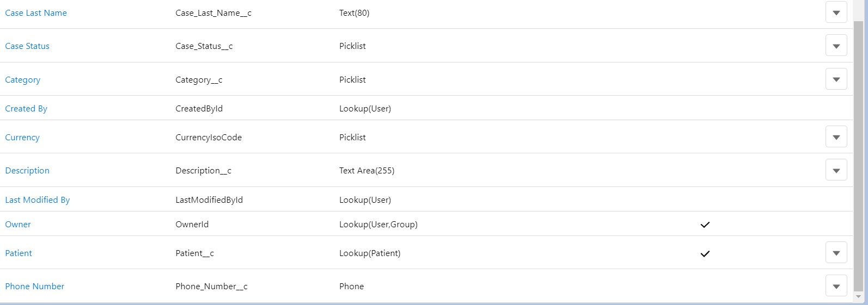Expand the Patient row action menu

[x=836, y=253]
